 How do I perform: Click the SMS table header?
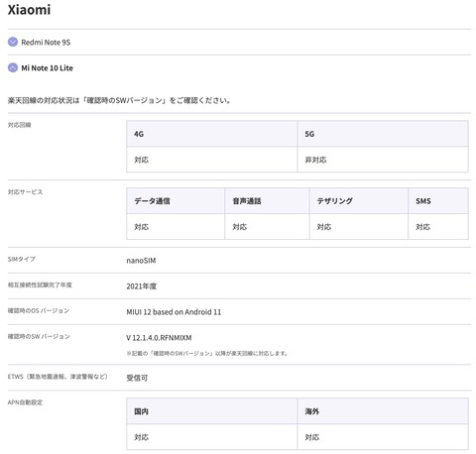pos(438,201)
